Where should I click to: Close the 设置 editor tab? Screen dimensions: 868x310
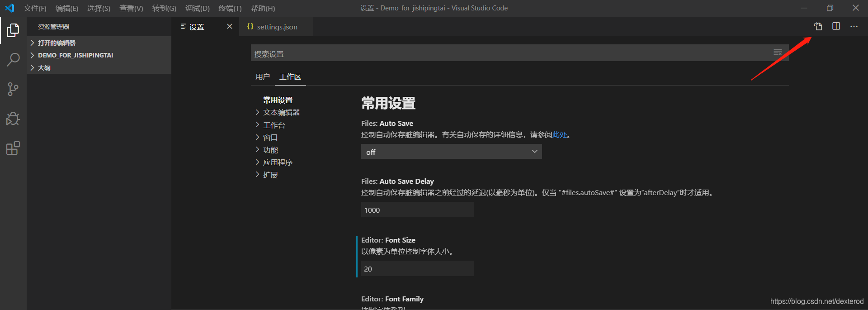tap(230, 26)
